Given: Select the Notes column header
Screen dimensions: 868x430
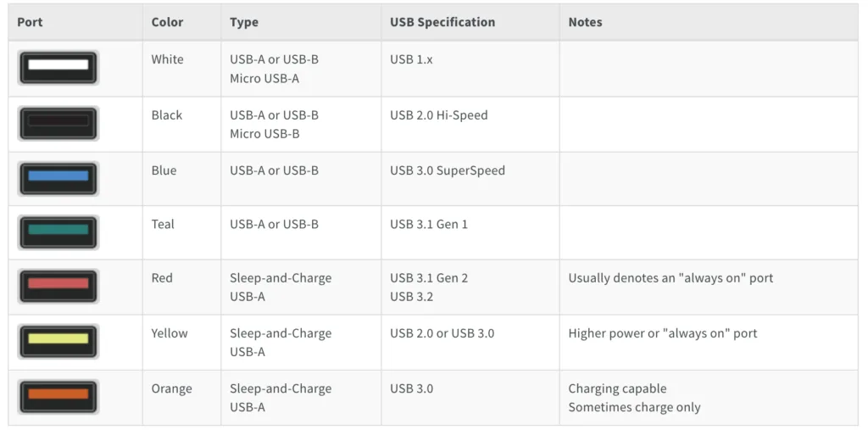Looking at the screenshot, I should [x=585, y=22].
